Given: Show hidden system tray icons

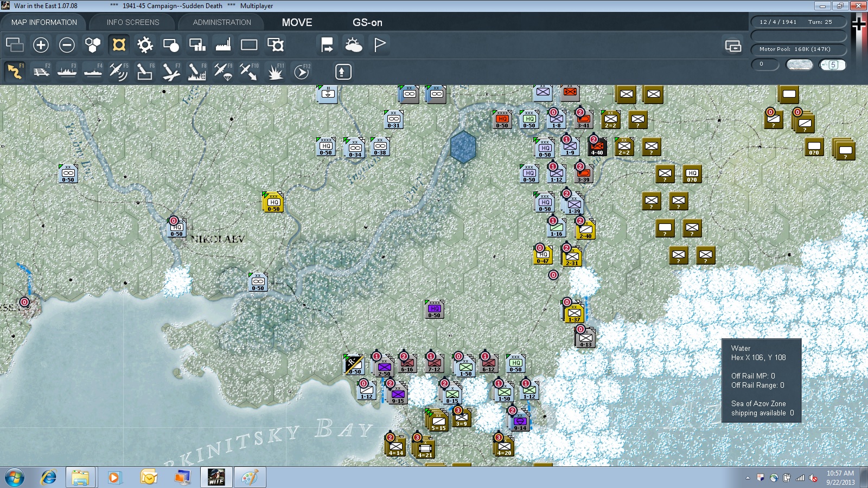Looking at the screenshot, I should 748,478.
